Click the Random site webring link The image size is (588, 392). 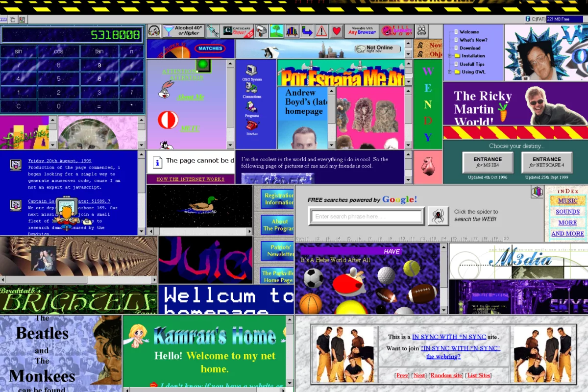pos(445,375)
